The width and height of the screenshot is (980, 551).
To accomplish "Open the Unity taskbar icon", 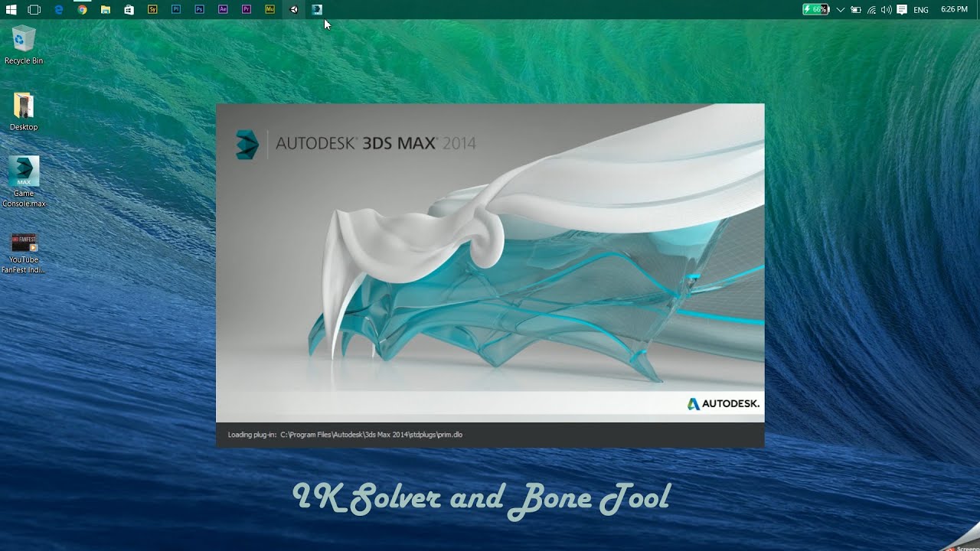I will pos(293,10).
